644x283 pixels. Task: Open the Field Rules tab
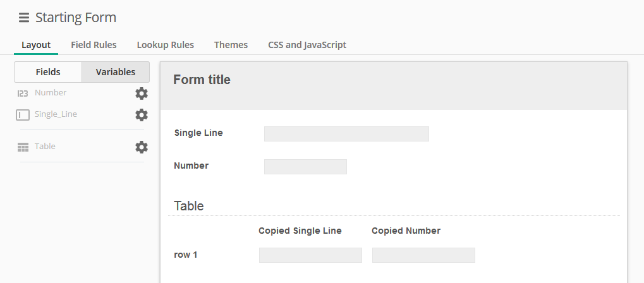pyautogui.click(x=94, y=45)
